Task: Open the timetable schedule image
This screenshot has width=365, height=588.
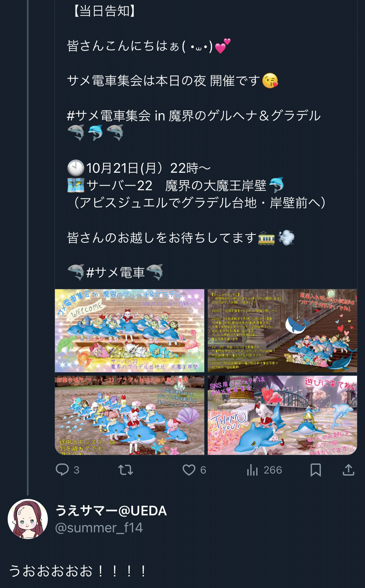Action: tap(282, 331)
